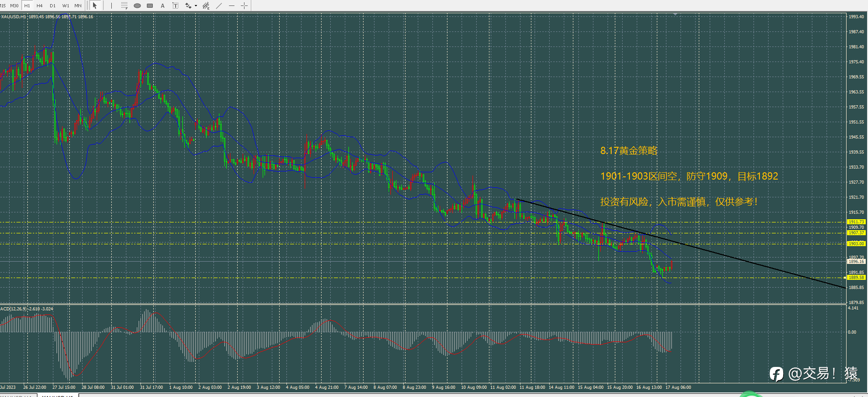Pick the Vertical Line drawing tool

click(x=111, y=5)
